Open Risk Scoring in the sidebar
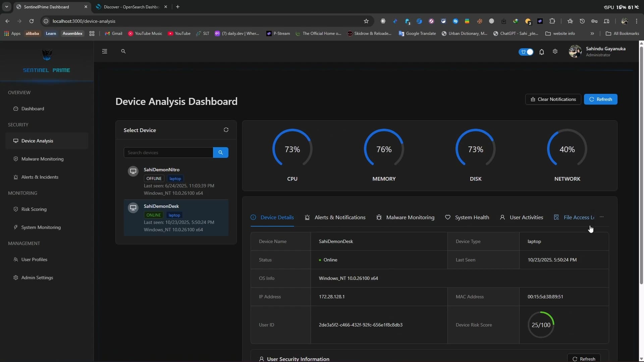Viewport: 644px width, 362px height. tap(34, 209)
